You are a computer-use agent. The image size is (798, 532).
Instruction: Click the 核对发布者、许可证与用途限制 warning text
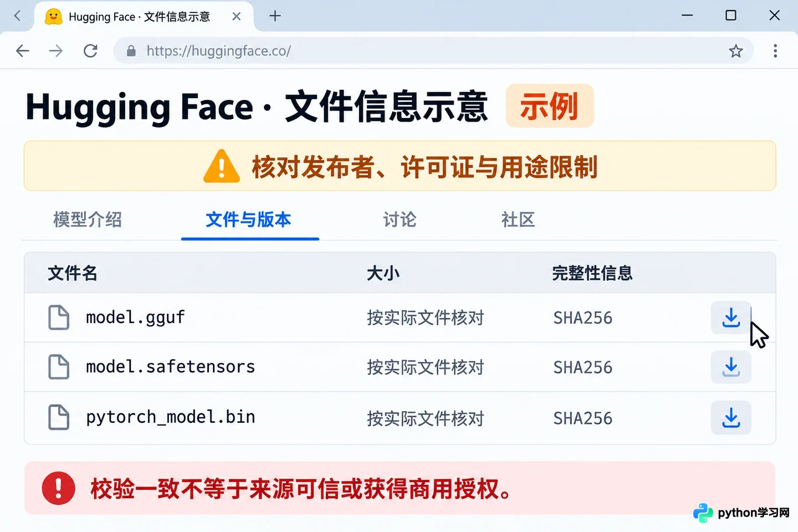(424, 167)
